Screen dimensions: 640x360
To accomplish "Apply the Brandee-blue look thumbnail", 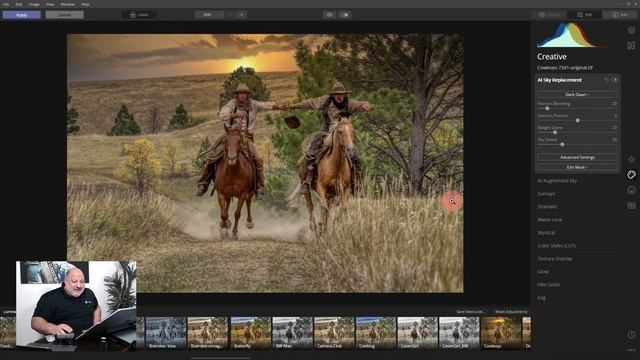I will [x=166, y=333].
